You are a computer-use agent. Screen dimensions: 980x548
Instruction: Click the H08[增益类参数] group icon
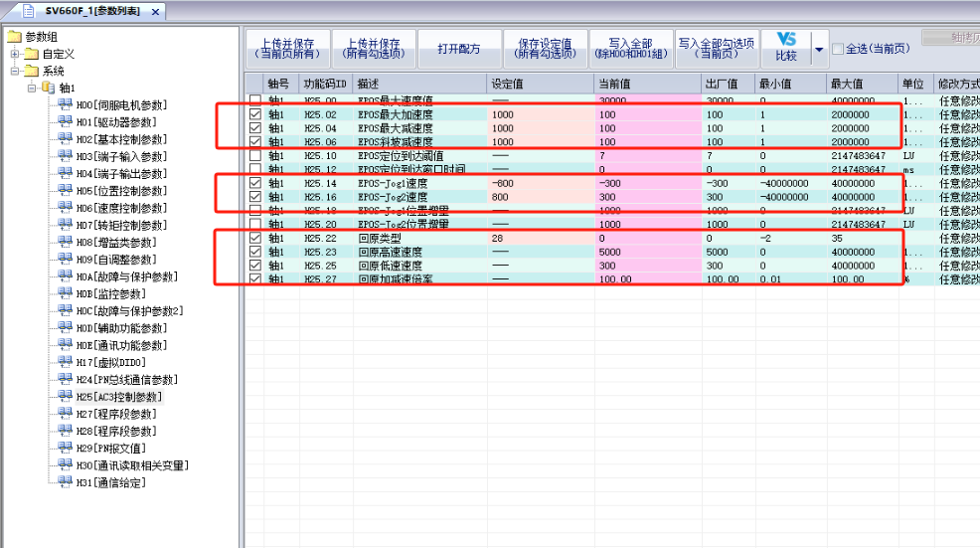coord(65,242)
